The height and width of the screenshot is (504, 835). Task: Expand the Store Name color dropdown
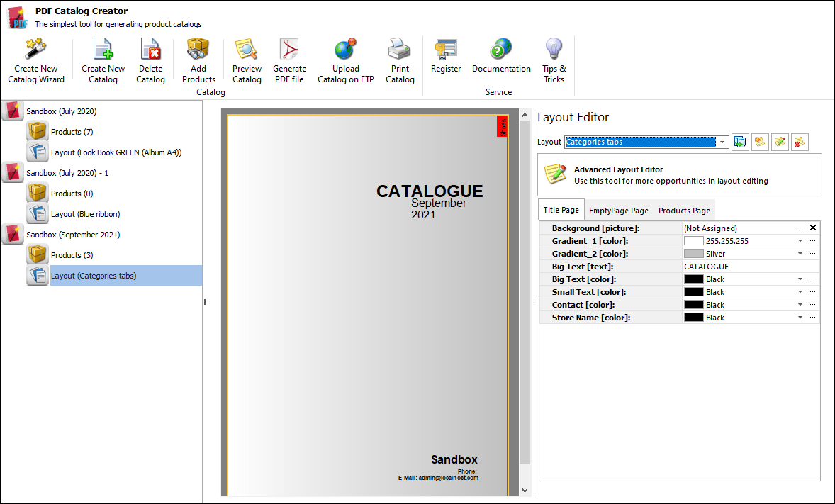[800, 318]
